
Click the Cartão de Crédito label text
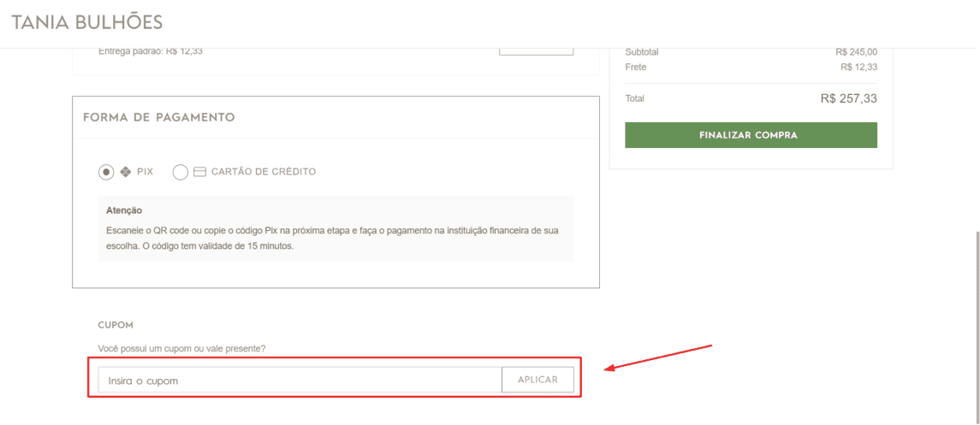(x=264, y=172)
